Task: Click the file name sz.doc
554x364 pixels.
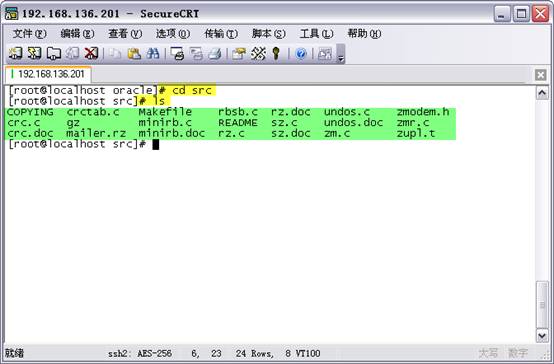Action: point(291,133)
